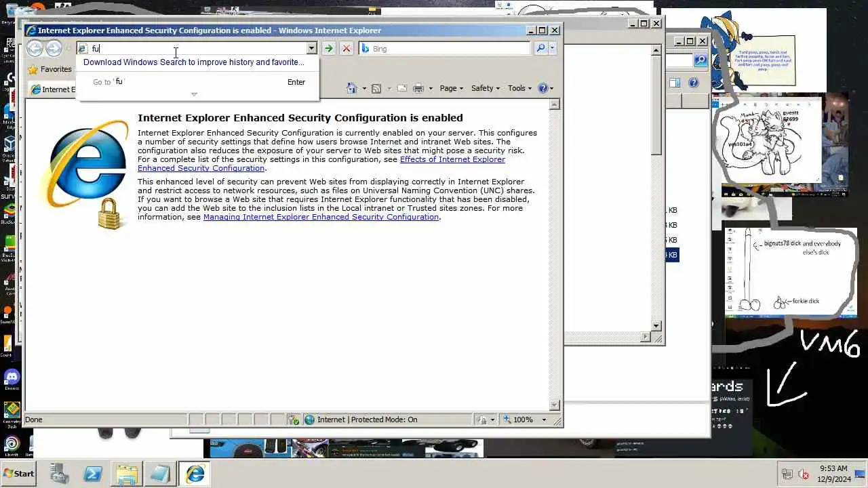Expand the autocomplete list's down chevron
868x488 pixels.
pos(194,94)
